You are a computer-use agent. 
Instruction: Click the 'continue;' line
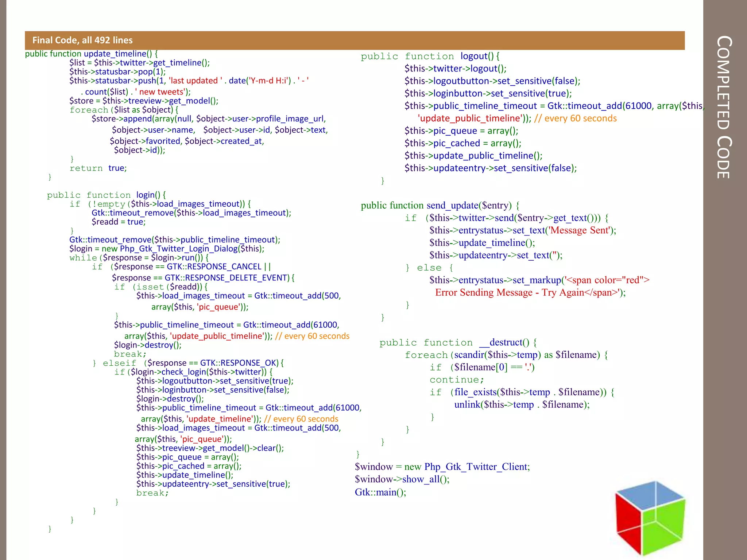click(x=457, y=380)
